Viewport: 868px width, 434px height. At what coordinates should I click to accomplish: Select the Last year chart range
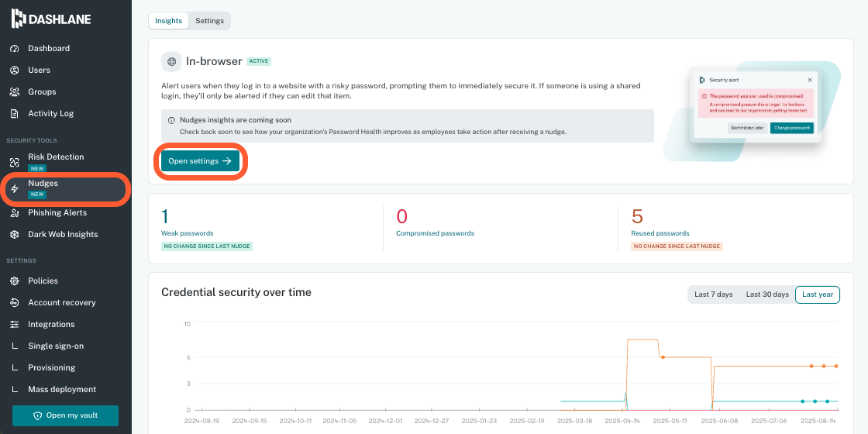click(x=818, y=295)
